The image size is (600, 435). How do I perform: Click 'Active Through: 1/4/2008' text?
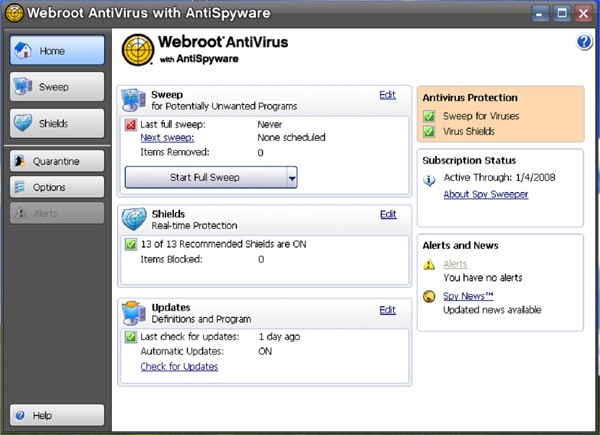(x=499, y=177)
